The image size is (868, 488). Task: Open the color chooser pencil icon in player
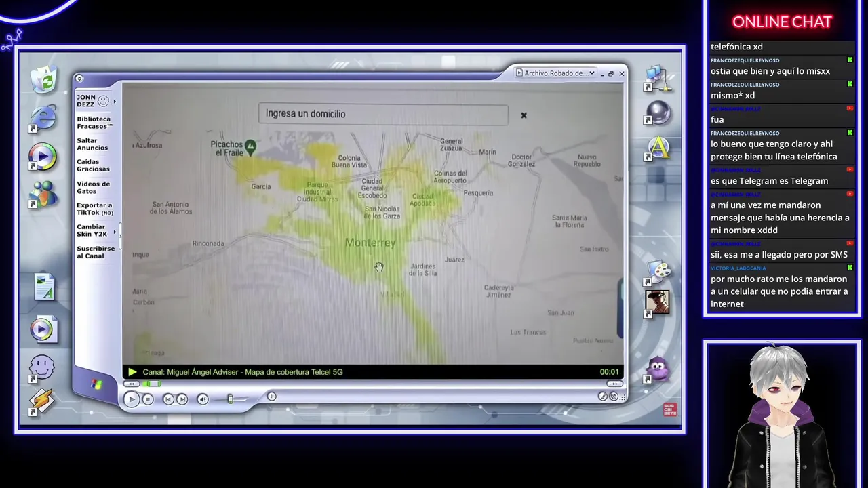point(602,396)
